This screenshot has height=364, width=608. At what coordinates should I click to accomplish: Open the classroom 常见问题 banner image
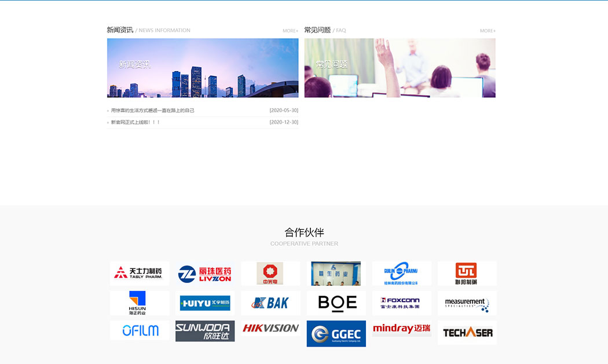(400, 68)
